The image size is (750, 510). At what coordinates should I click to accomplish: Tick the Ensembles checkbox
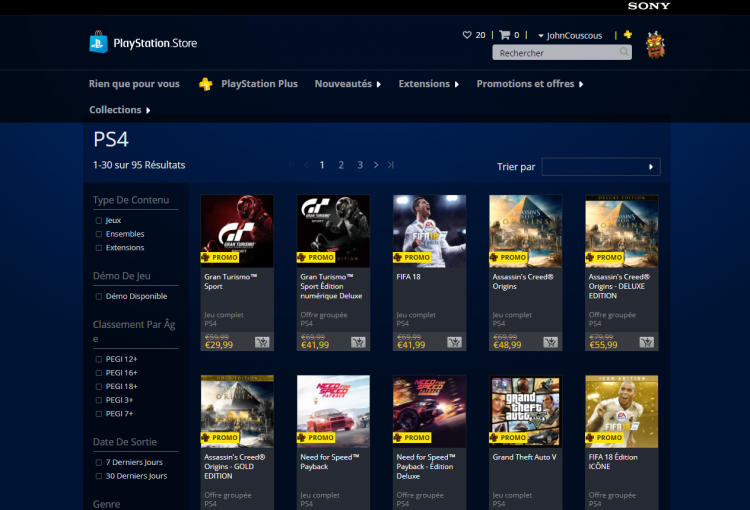[99, 234]
